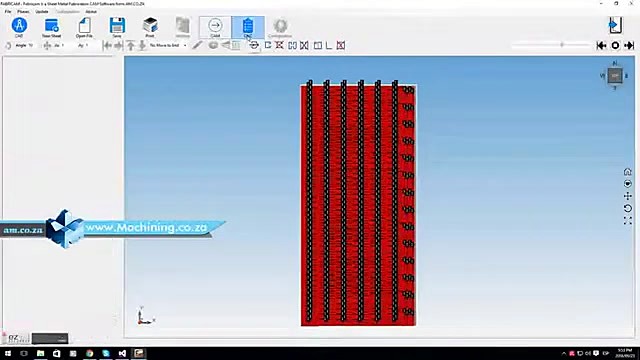Click the circle stop simulation button
Viewport: 640px width, 360px height.
[615, 45]
